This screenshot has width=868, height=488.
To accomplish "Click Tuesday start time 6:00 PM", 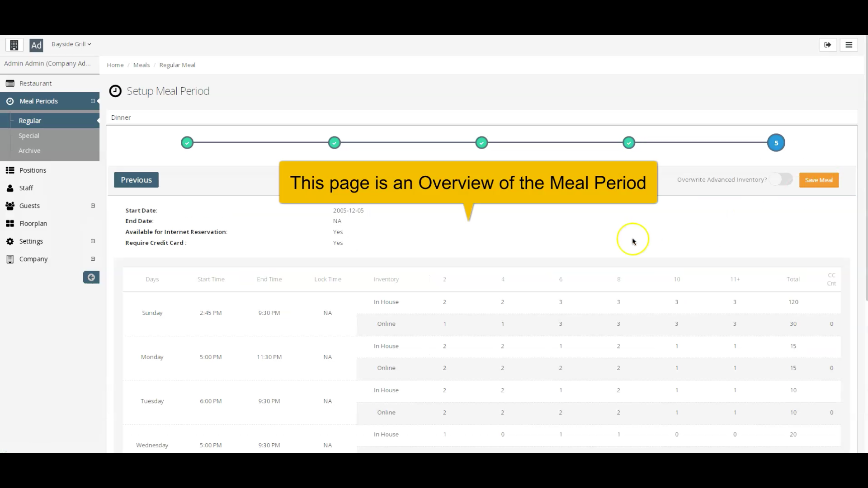I will click(211, 401).
